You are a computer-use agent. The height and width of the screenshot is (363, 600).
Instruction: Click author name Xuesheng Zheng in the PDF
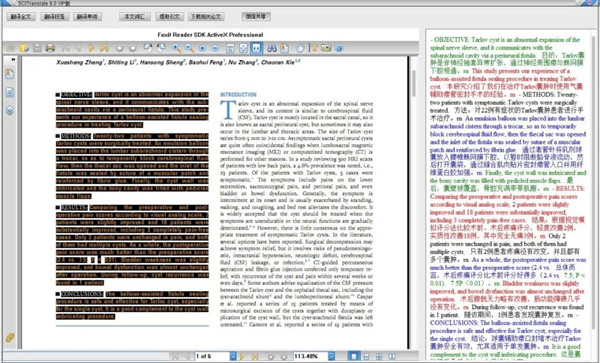(x=79, y=62)
